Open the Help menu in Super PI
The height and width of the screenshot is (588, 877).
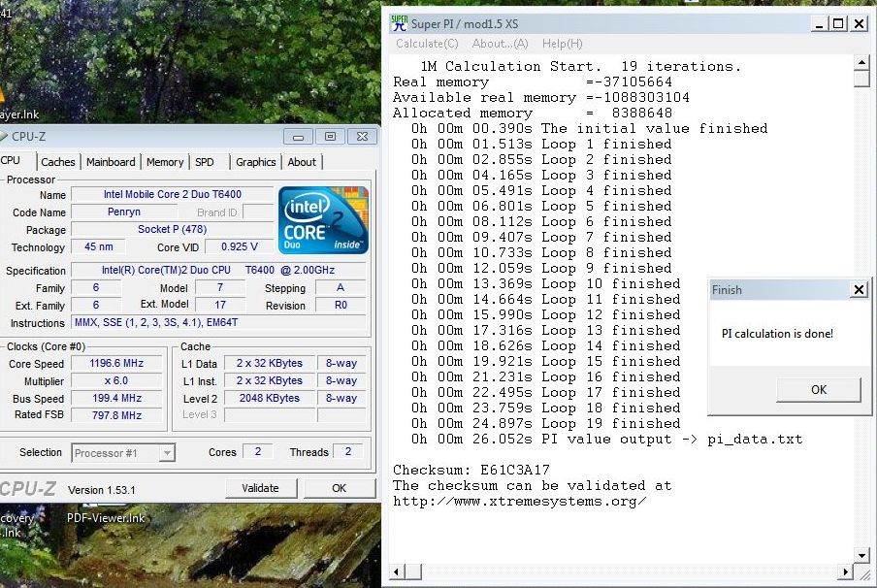[561, 44]
